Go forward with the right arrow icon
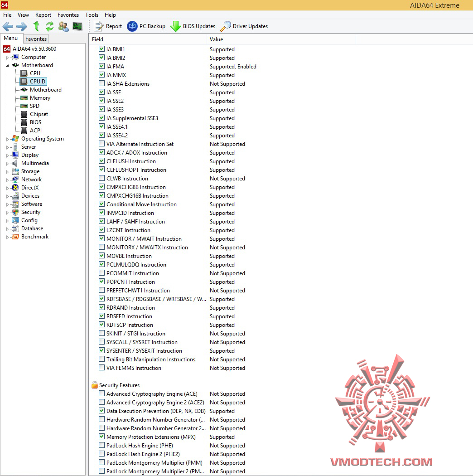Image resolution: width=473 pixels, height=476 pixels. (22, 26)
